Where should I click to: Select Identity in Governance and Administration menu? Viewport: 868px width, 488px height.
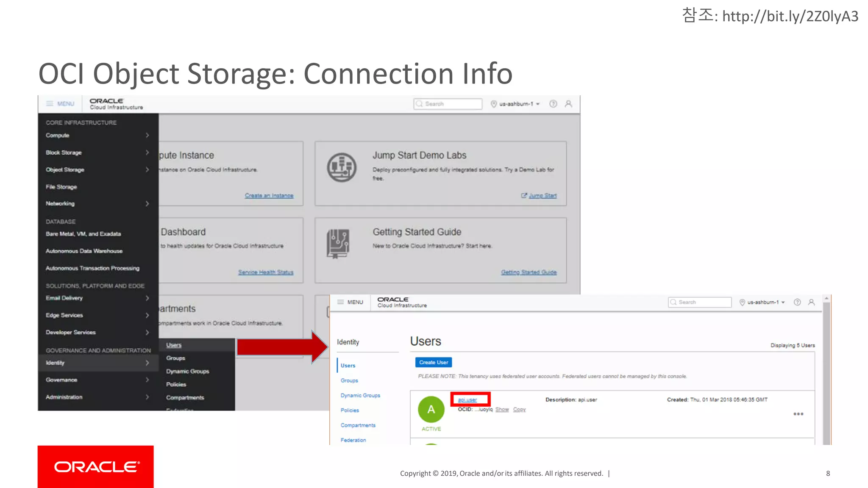coord(98,363)
